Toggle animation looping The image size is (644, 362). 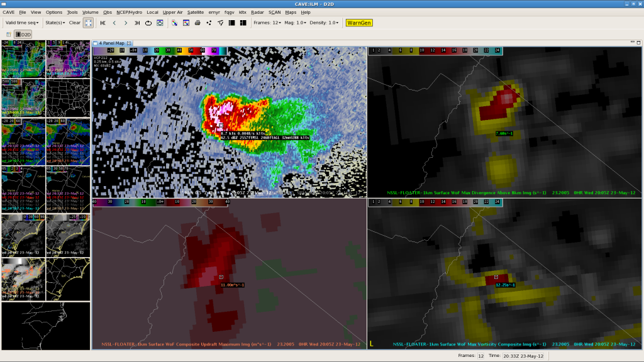[148, 23]
